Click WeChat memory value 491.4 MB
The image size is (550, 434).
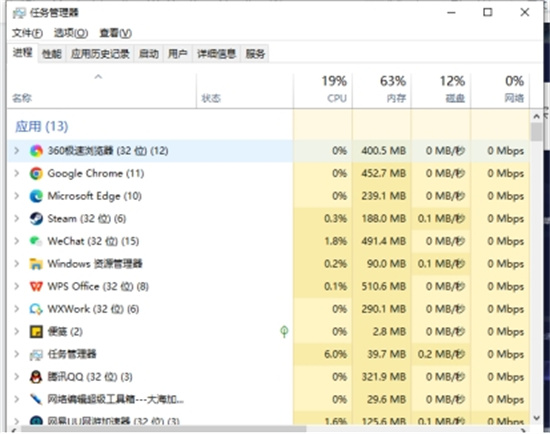point(384,241)
